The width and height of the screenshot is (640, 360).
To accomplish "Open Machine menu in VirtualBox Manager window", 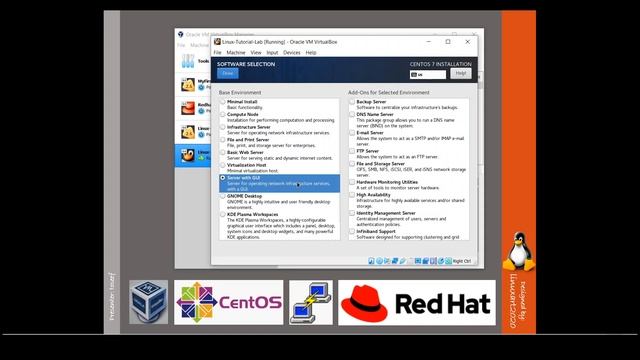I will [200, 45].
